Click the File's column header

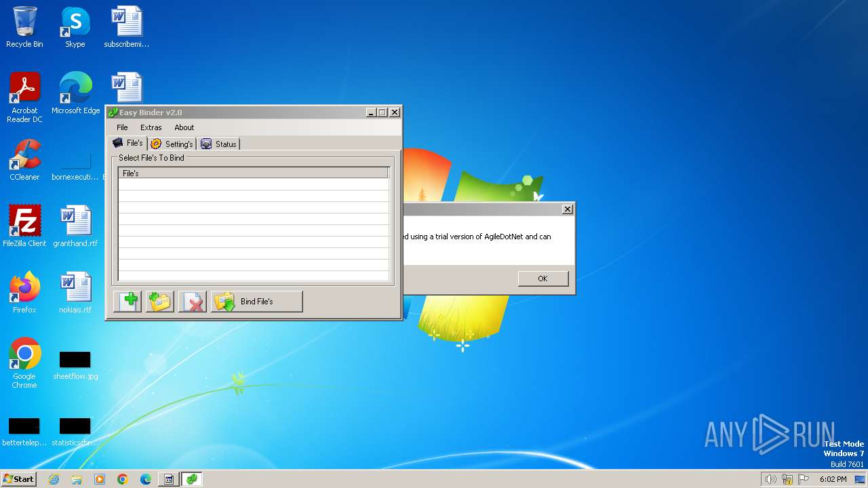pyautogui.click(x=254, y=174)
